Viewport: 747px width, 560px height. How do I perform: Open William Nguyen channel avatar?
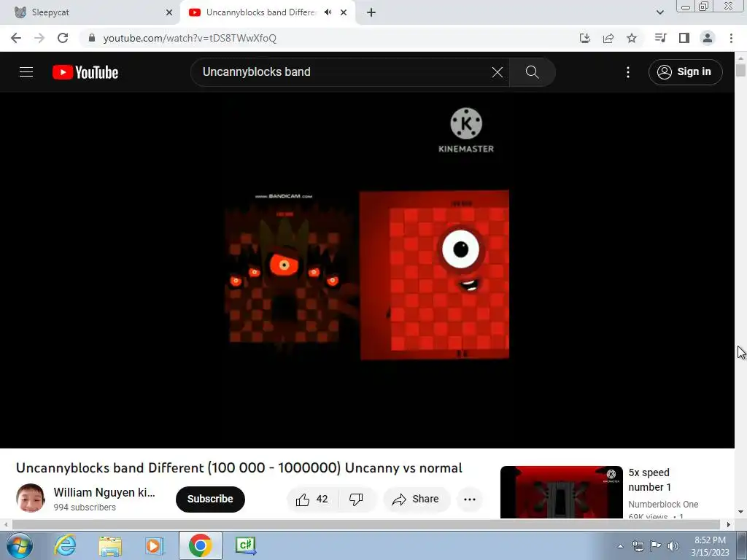[31, 498]
